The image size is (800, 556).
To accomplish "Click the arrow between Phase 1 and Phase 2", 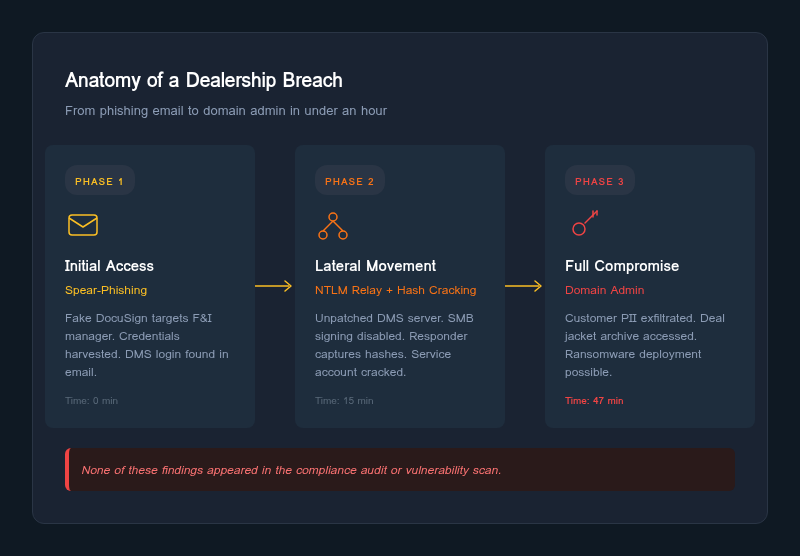I will click(x=274, y=286).
